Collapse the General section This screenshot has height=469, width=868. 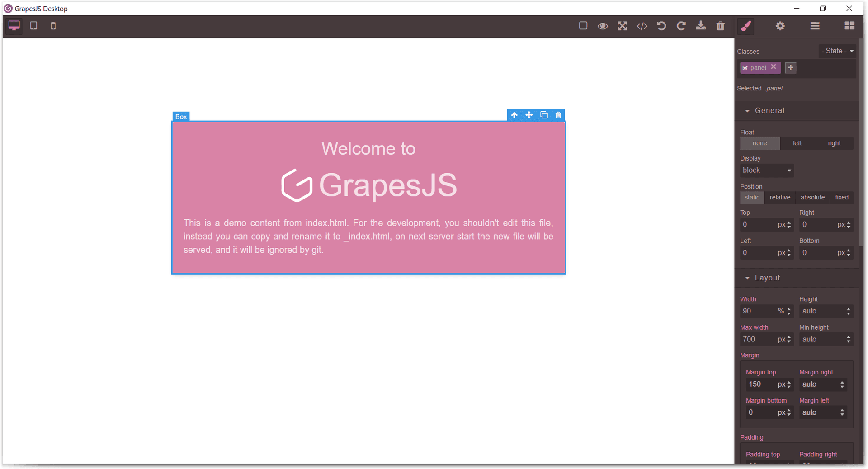(748, 110)
